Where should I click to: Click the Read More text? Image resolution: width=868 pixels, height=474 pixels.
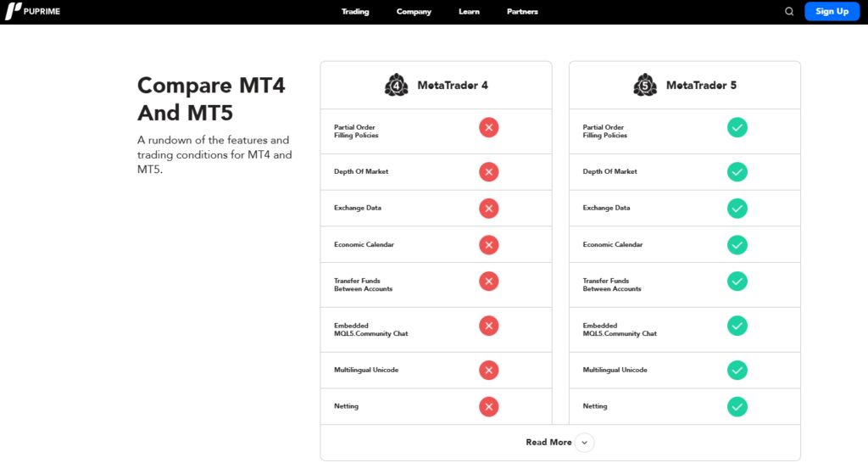pos(548,443)
